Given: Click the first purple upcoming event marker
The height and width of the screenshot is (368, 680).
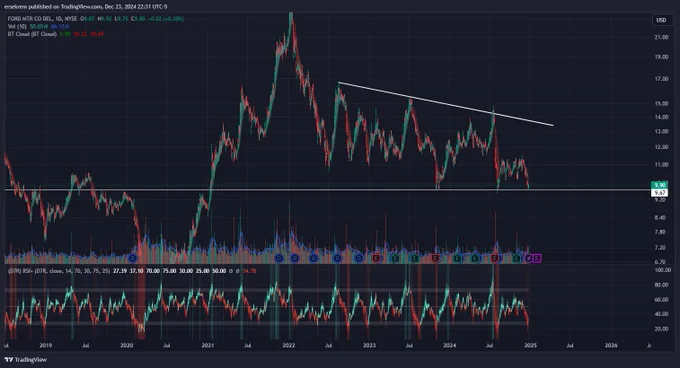Looking at the screenshot, I should tap(529, 258).
